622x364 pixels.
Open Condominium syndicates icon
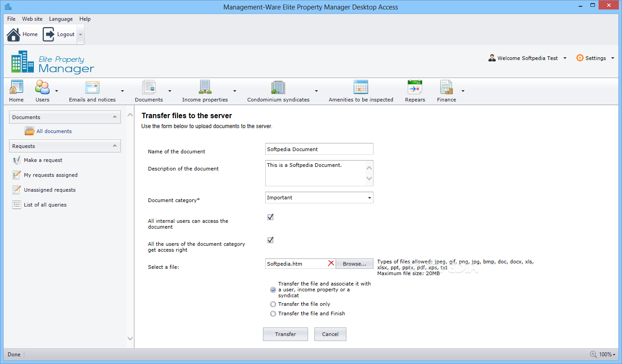tap(278, 87)
